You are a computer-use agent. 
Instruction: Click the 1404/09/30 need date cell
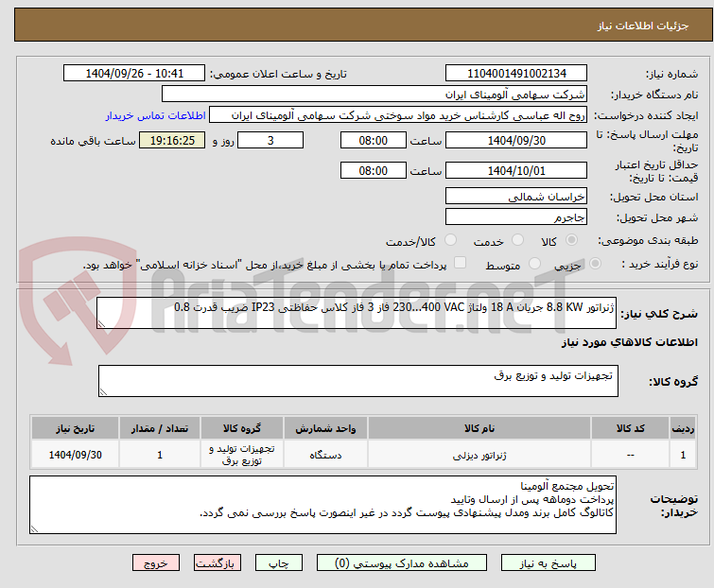coord(75,455)
